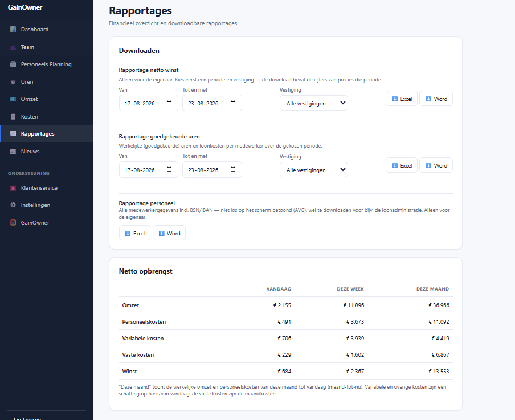Click the Nieuws icon in the sidebar
Image resolution: width=515 pixels, height=420 pixels.
(x=13, y=152)
